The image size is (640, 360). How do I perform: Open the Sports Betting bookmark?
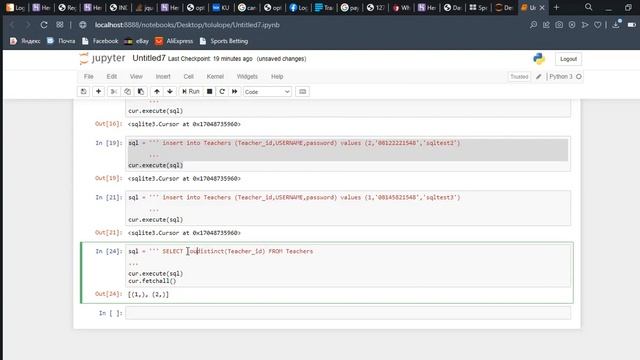[x=224, y=41]
